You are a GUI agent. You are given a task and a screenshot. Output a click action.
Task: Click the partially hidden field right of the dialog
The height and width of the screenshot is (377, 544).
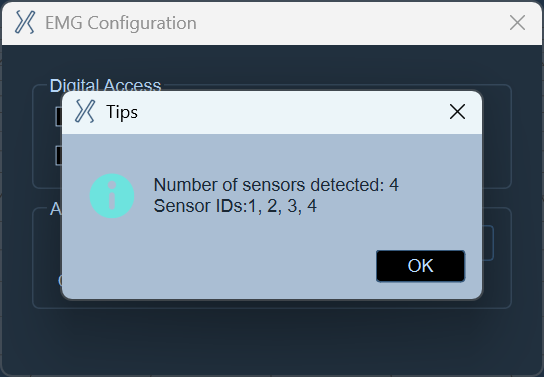click(488, 243)
